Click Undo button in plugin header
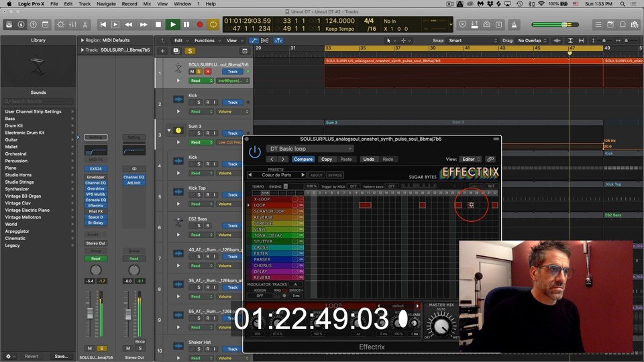The height and width of the screenshot is (362, 644). pos(369,160)
